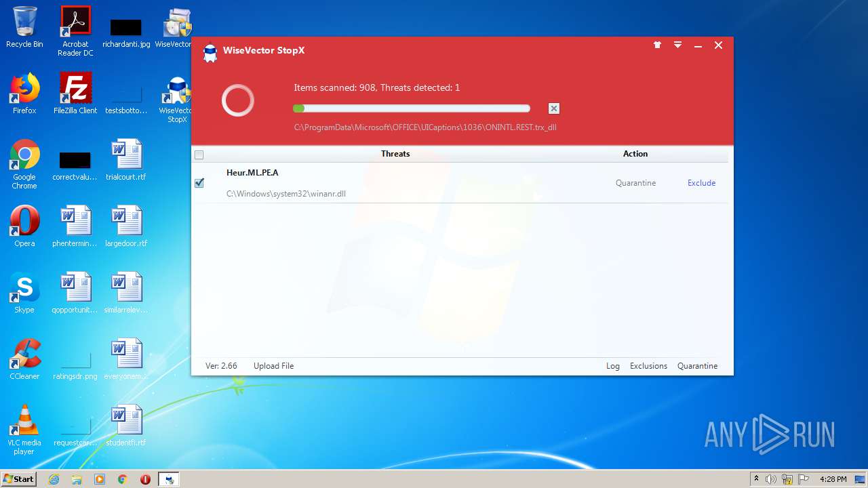
Task: Open the Log view
Action: click(x=613, y=366)
